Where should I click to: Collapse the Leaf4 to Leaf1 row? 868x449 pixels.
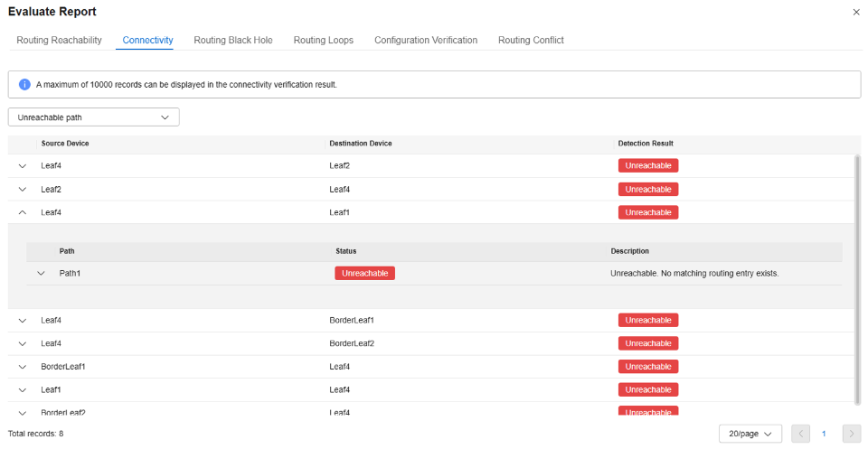(x=22, y=212)
